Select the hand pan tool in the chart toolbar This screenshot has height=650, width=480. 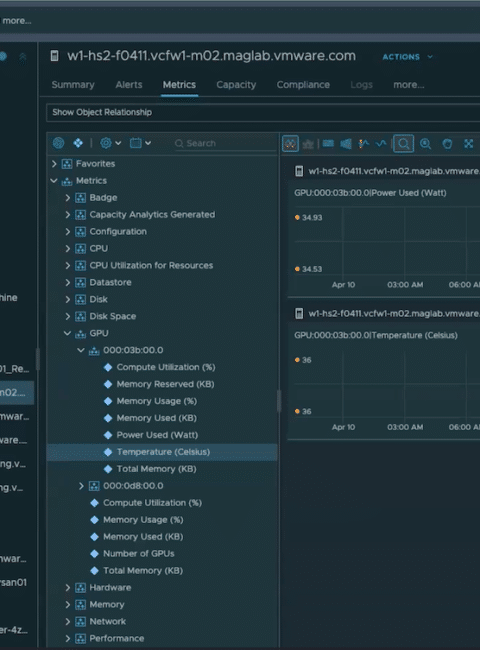tap(447, 144)
